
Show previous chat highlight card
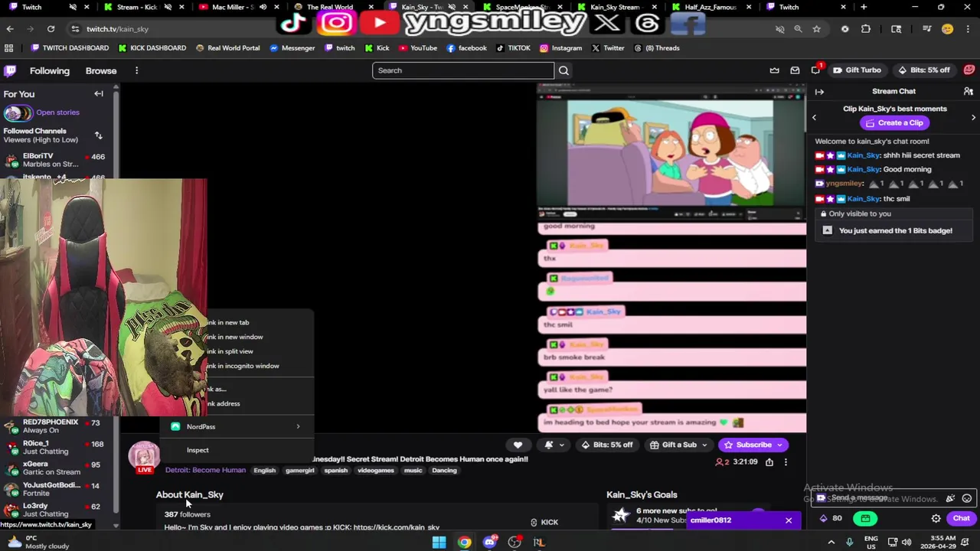[814, 118]
